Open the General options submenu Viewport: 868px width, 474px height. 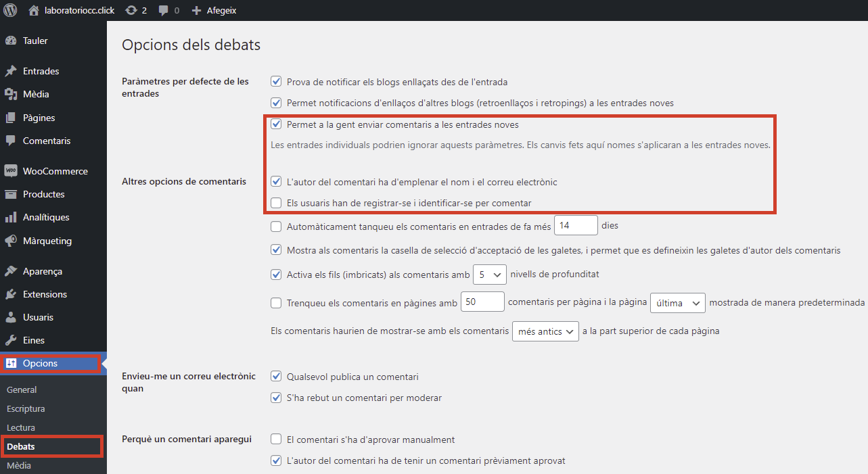click(x=22, y=389)
